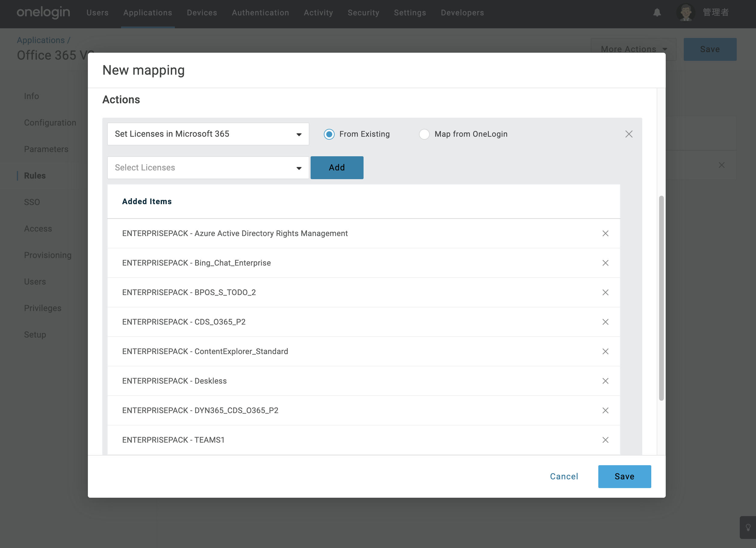Choose Map from OneLogin radio option
Viewport: 756px width, 548px height.
pos(424,134)
